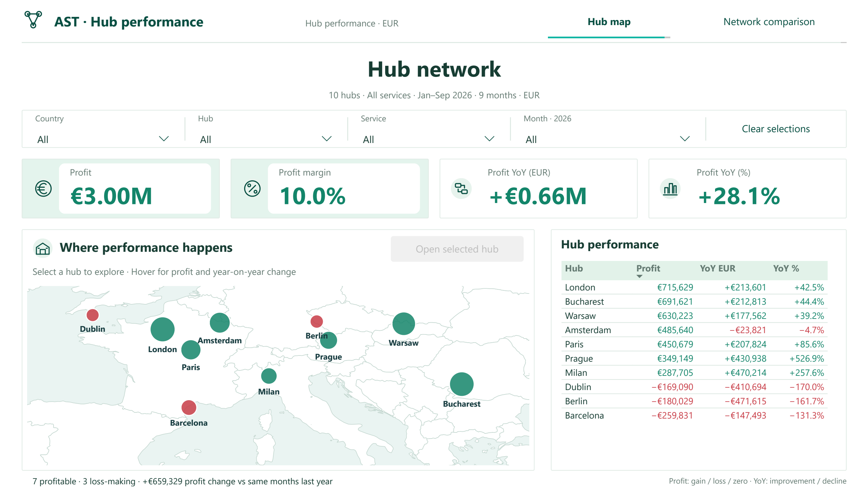Select the Amsterdam hub bubble
868x488 pixels.
tap(220, 323)
